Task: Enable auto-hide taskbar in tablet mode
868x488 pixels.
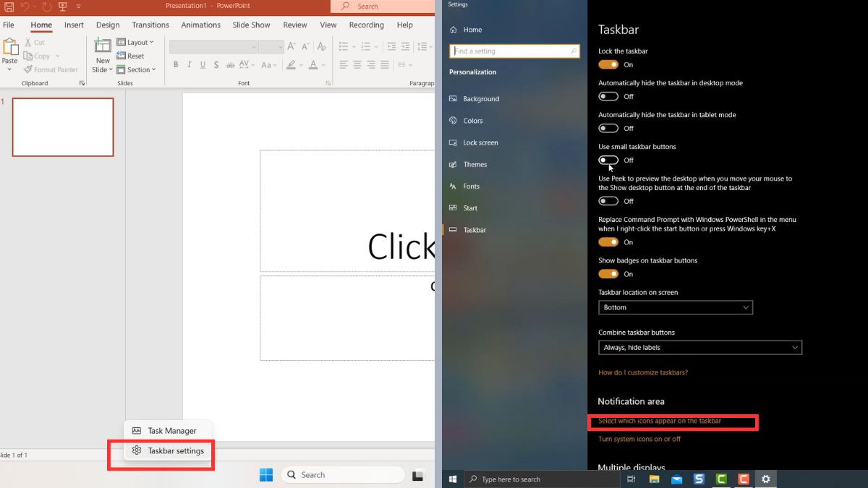Action: 608,128
